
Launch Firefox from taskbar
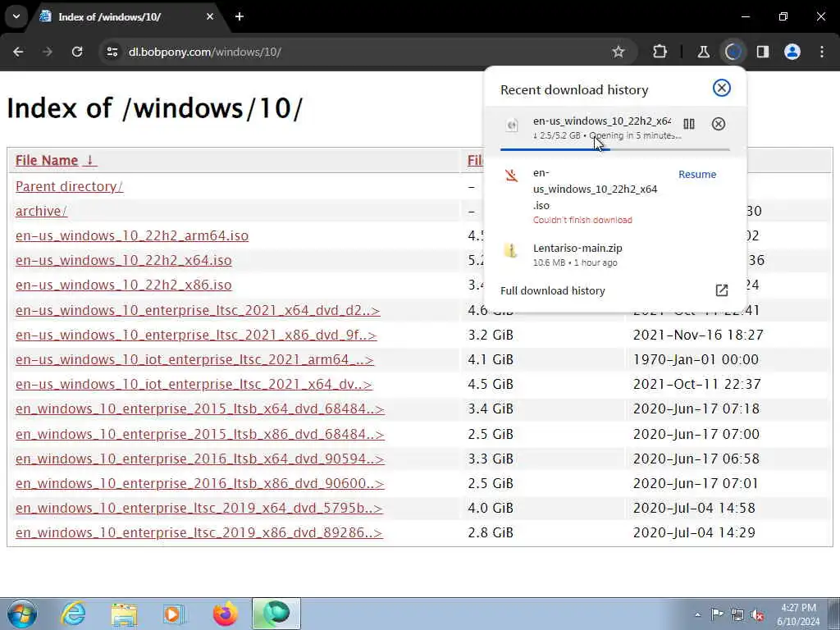pos(225,614)
